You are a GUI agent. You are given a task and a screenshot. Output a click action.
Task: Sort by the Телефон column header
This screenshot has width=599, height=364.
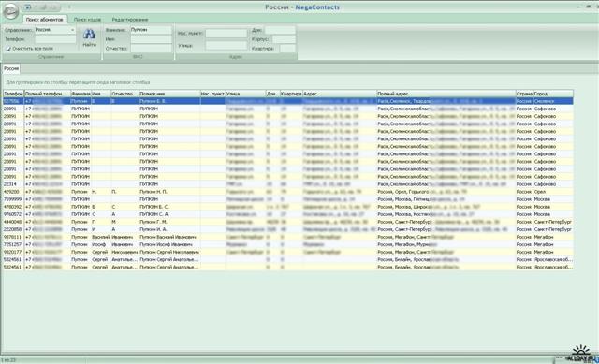(x=13, y=94)
